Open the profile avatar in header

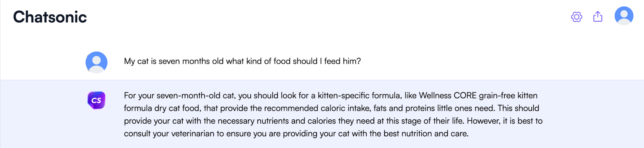[x=624, y=16]
